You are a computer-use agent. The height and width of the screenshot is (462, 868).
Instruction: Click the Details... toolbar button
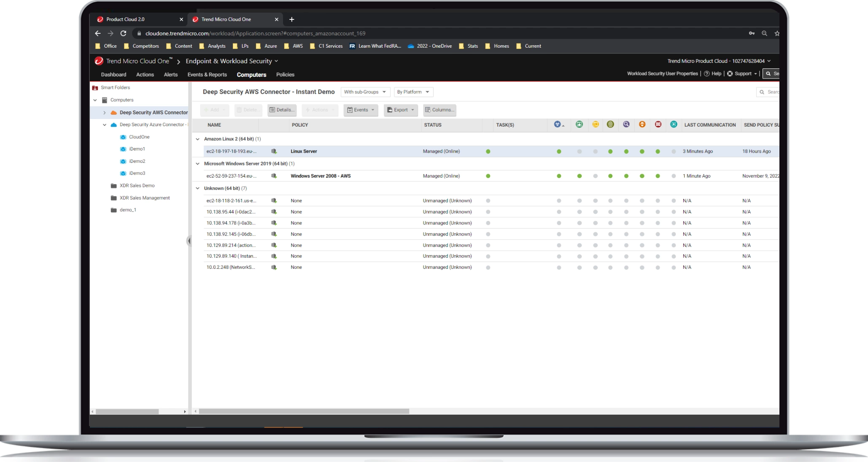pyautogui.click(x=282, y=110)
